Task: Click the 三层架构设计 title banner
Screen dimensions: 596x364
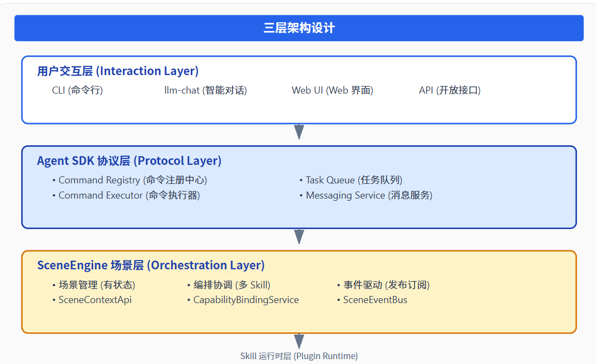Action: point(299,28)
